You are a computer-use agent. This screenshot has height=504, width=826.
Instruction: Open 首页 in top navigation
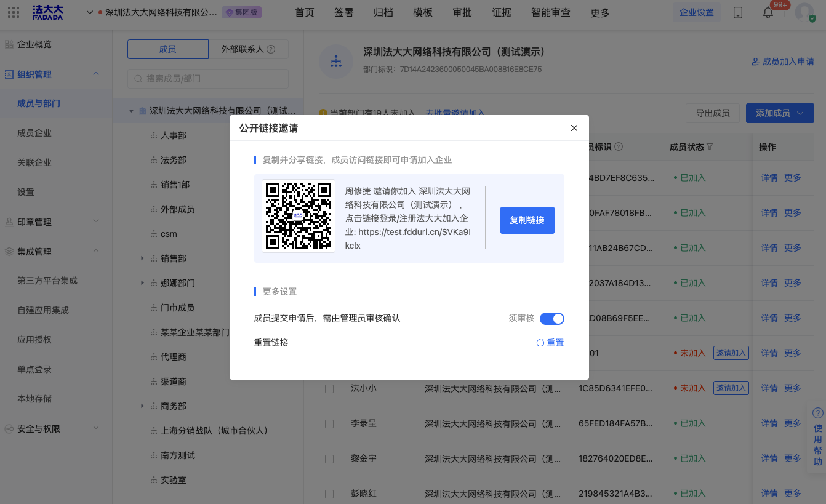click(305, 12)
